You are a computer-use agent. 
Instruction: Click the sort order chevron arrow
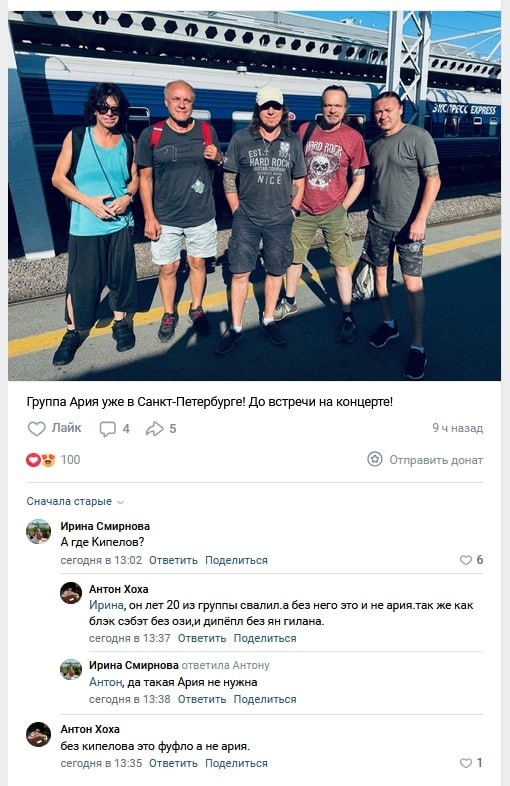pos(120,502)
